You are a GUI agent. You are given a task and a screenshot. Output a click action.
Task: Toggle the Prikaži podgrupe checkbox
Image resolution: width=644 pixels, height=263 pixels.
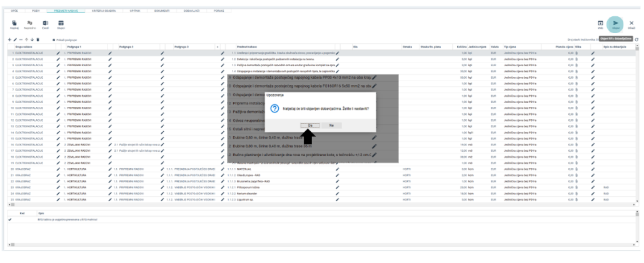54,39
